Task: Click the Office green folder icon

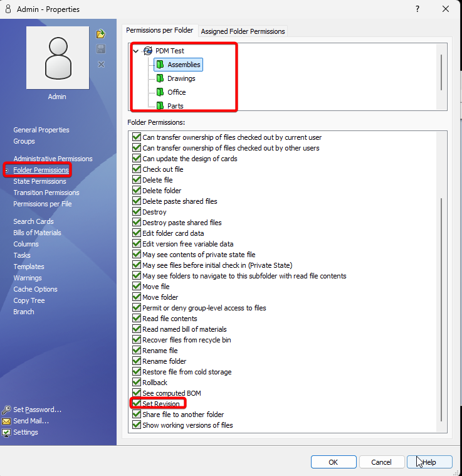Action: point(160,92)
